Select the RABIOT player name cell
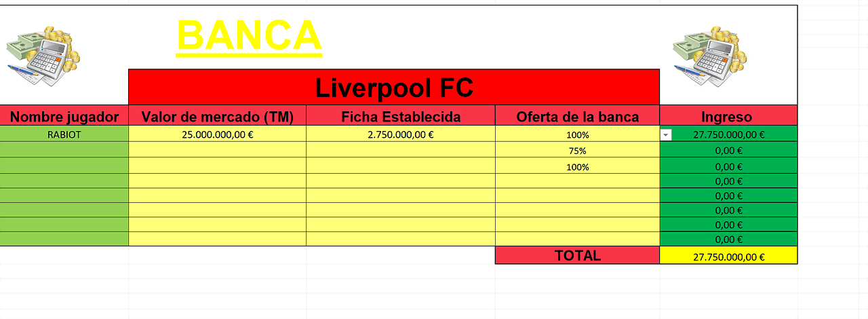This screenshot has width=868, height=319. pos(64,134)
